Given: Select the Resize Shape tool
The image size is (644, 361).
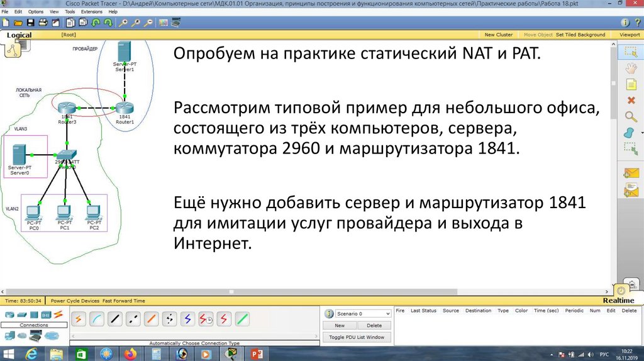Looking at the screenshot, I should click(630, 148).
